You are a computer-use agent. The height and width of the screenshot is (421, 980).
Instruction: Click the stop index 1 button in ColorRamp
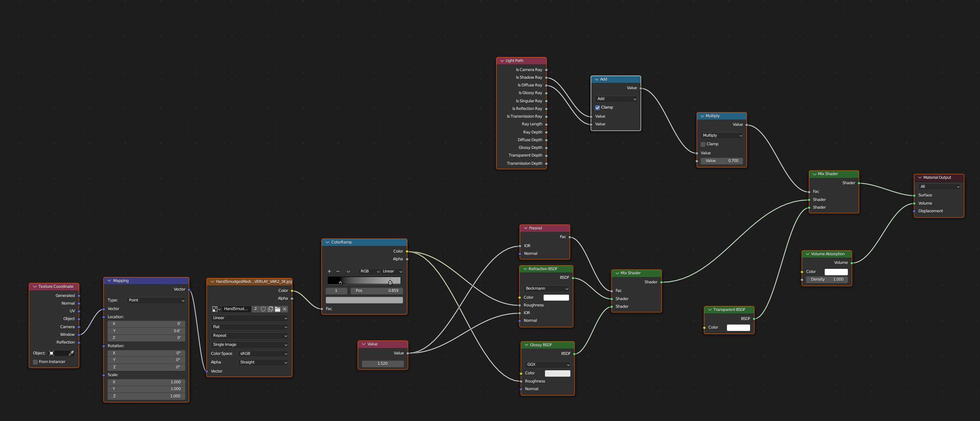[x=336, y=291]
